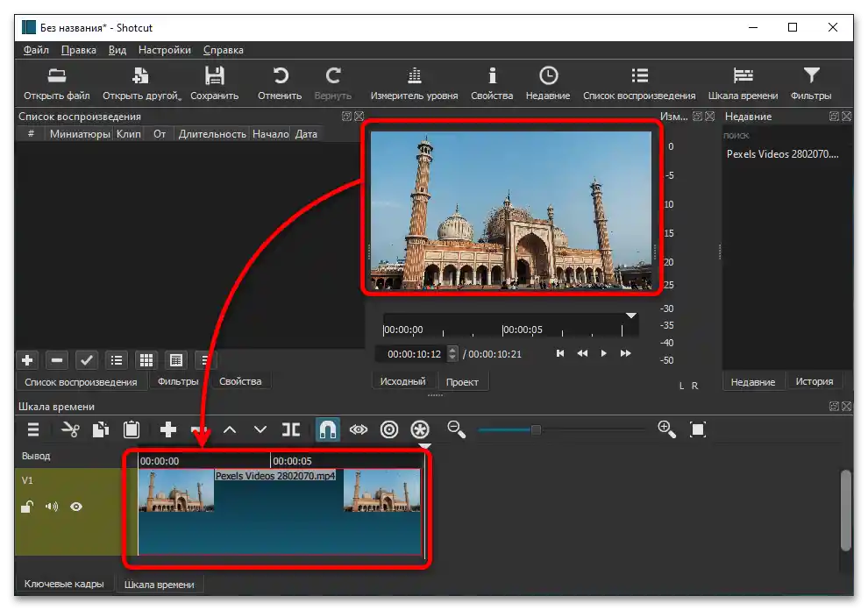Switch to the Проект player tab
Image resolution: width=868 pixels, height=610 pixels.
point(462,381)
